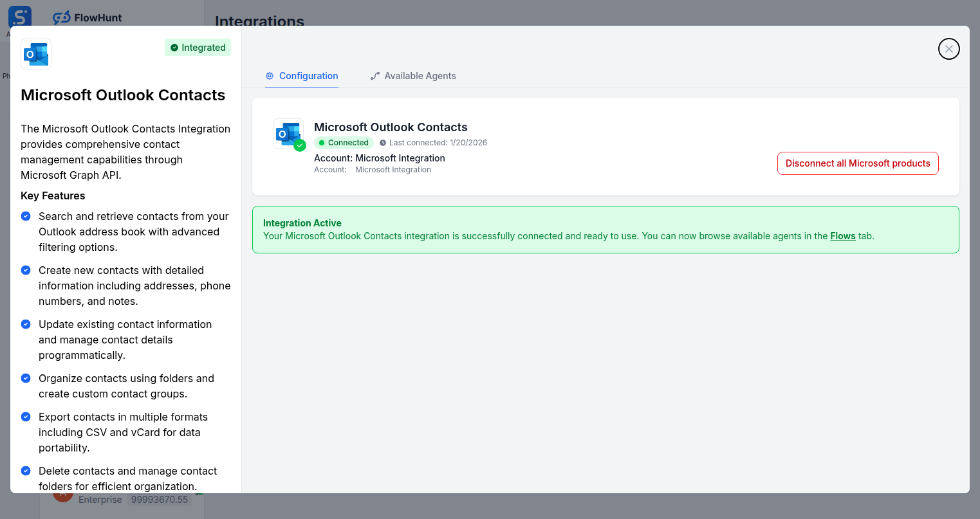The image size is (980, 519).
Task: Click the Outlook logo in the Configuration card
Action: (x=288, y=133)
